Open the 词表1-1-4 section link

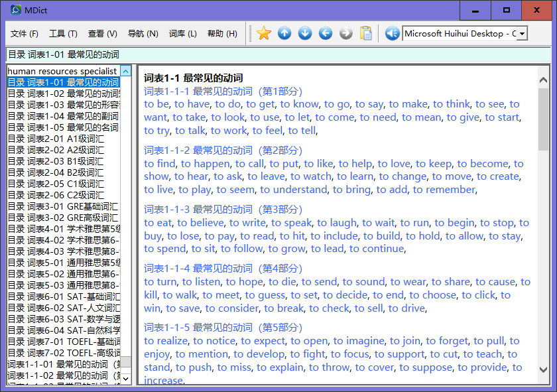click(x=223, y=269)
